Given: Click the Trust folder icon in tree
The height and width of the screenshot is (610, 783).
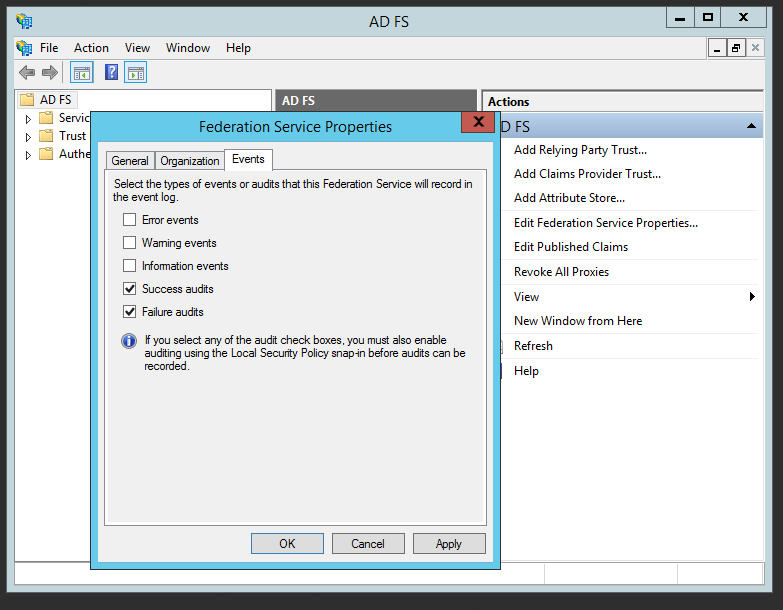Looking at the screenshot, I should click(46, 136).
